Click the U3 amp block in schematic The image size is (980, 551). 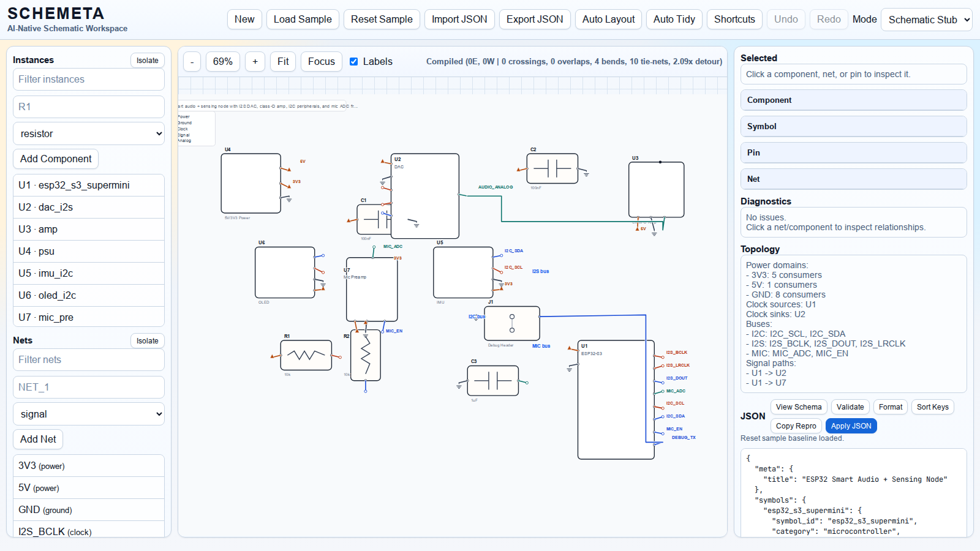656,189
